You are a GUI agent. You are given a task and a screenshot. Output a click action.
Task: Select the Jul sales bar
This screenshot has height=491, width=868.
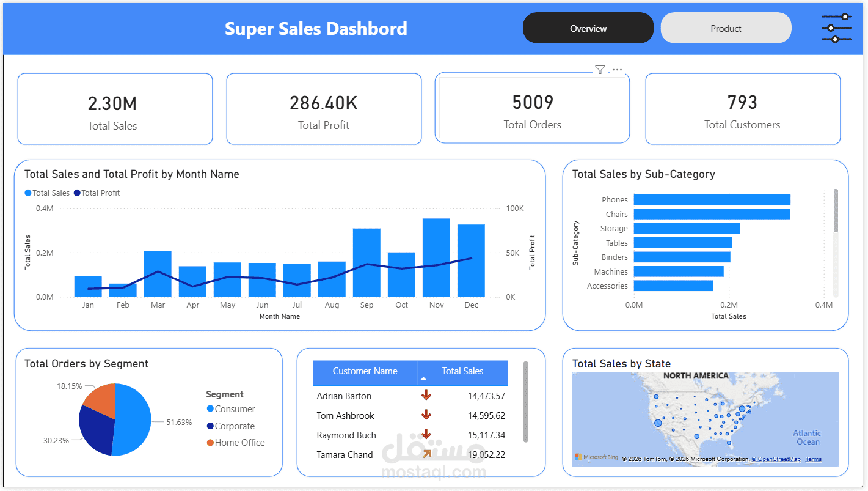(x=297, y=281)
